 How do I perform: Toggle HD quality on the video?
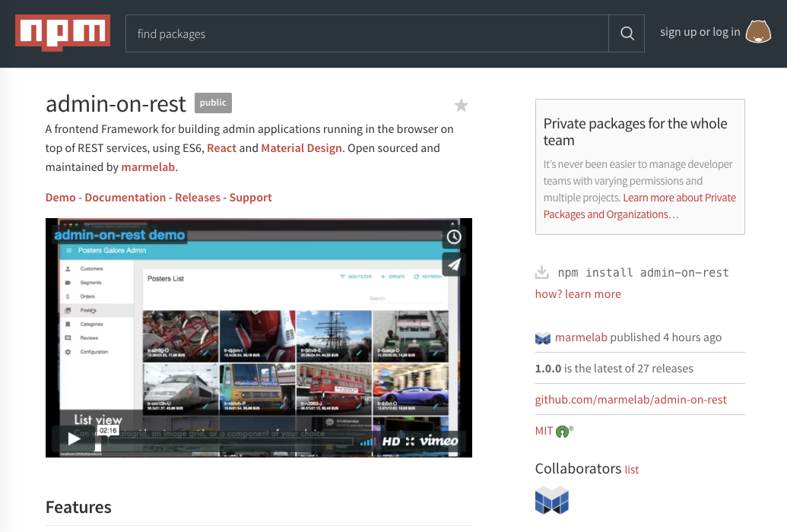391,441
